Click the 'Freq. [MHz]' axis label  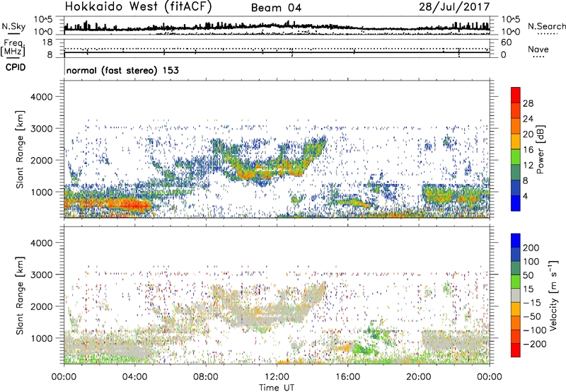13,47
